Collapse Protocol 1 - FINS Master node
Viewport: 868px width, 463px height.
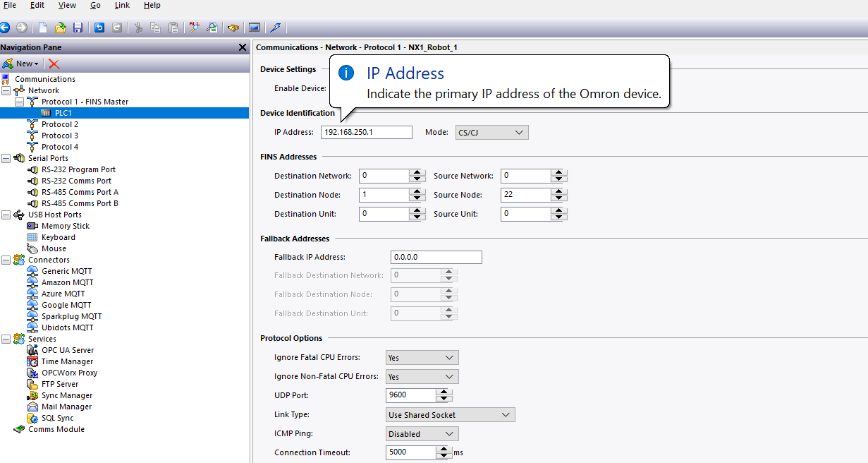click(19, 102)
